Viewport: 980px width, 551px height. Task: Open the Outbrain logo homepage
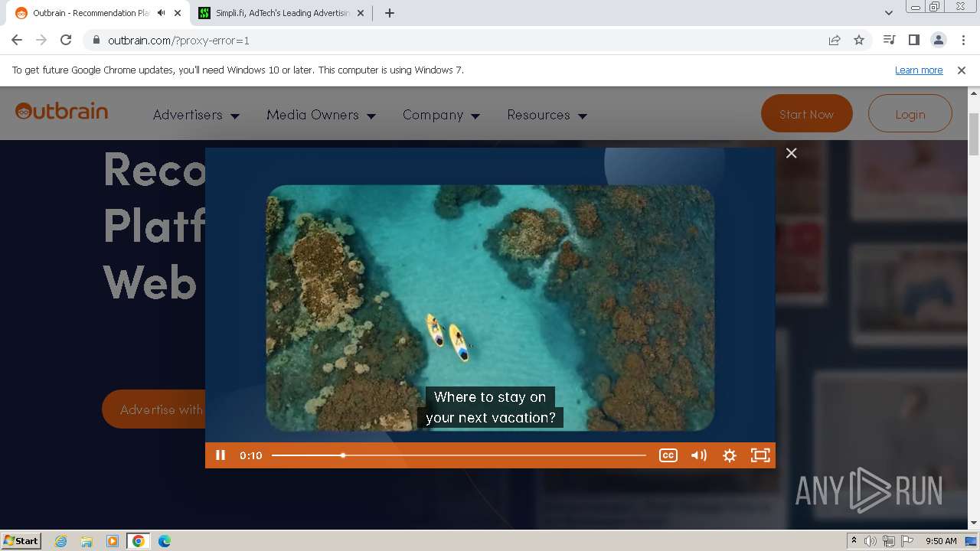pyautogui.click(x=61, y=112)
